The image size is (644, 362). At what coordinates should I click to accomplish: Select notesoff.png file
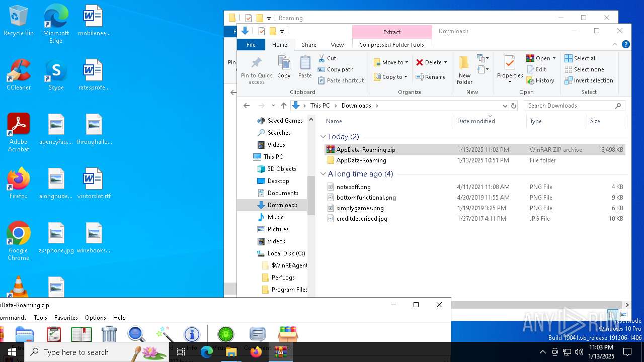[474, 187]
